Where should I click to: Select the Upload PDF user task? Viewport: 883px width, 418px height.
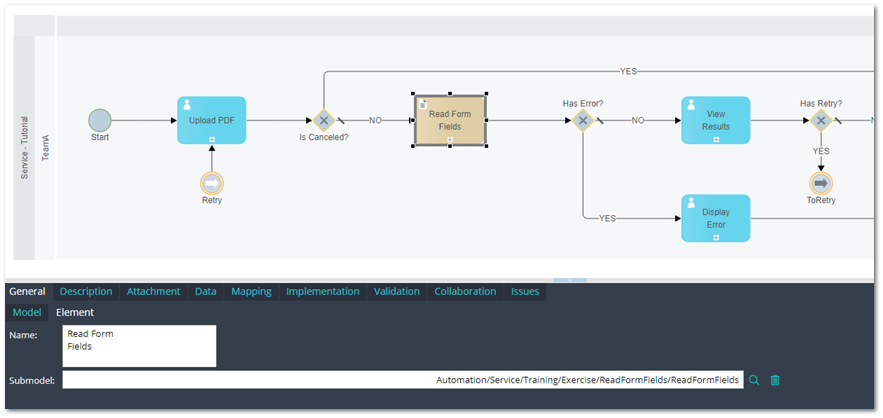(x=212, y=120)
